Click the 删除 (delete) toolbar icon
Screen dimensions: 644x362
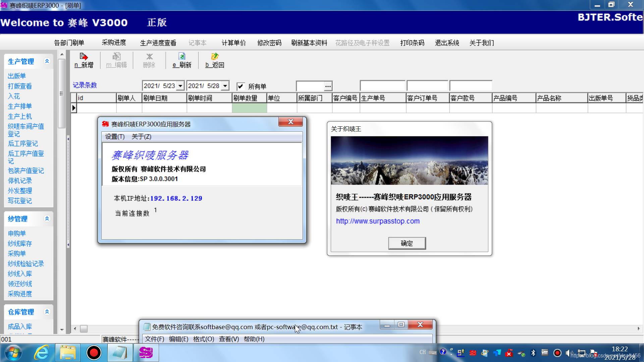click(x=149, y=60)
